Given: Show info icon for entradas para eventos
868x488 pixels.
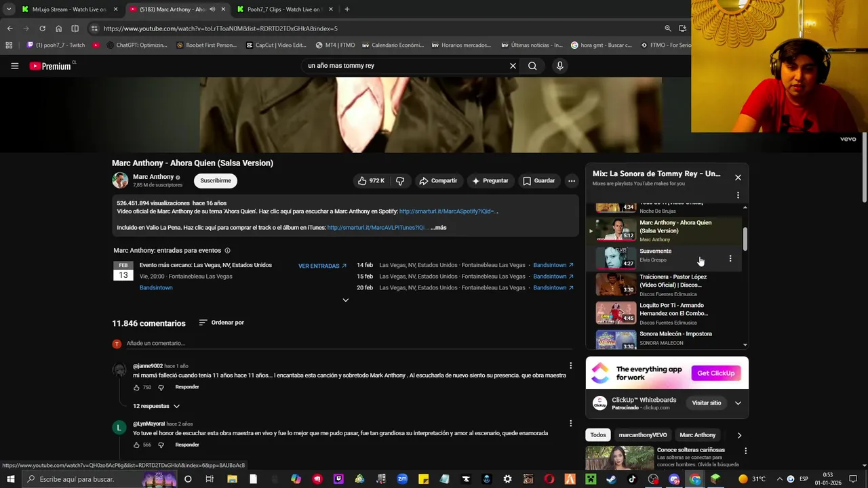Looking at the screenshot, I should click(x=227, y=251).
